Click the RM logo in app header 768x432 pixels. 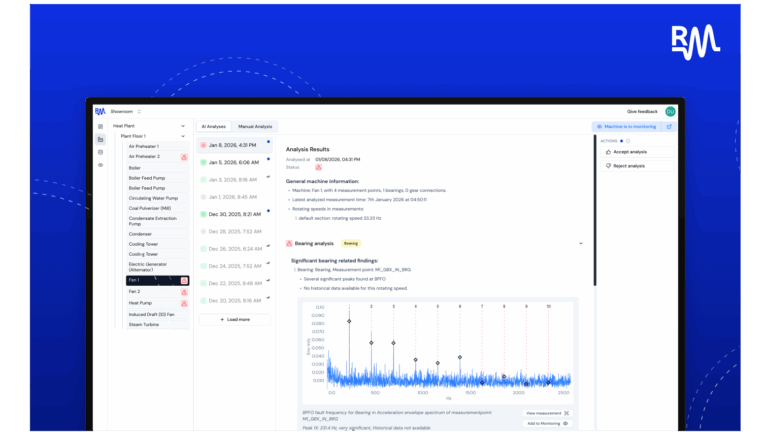pyautogui.click(x=100, y=112)
